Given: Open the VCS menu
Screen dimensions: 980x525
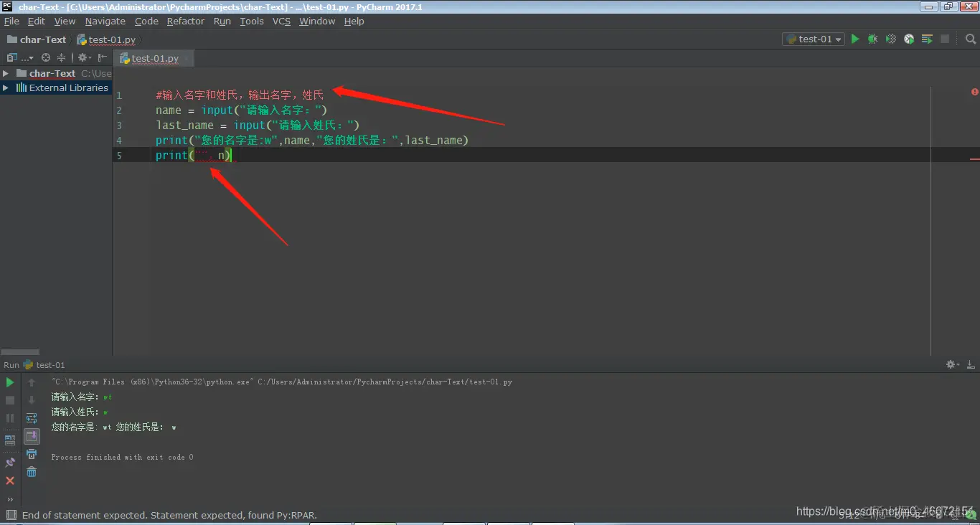Looking at the screenshot, I should 281,21.
